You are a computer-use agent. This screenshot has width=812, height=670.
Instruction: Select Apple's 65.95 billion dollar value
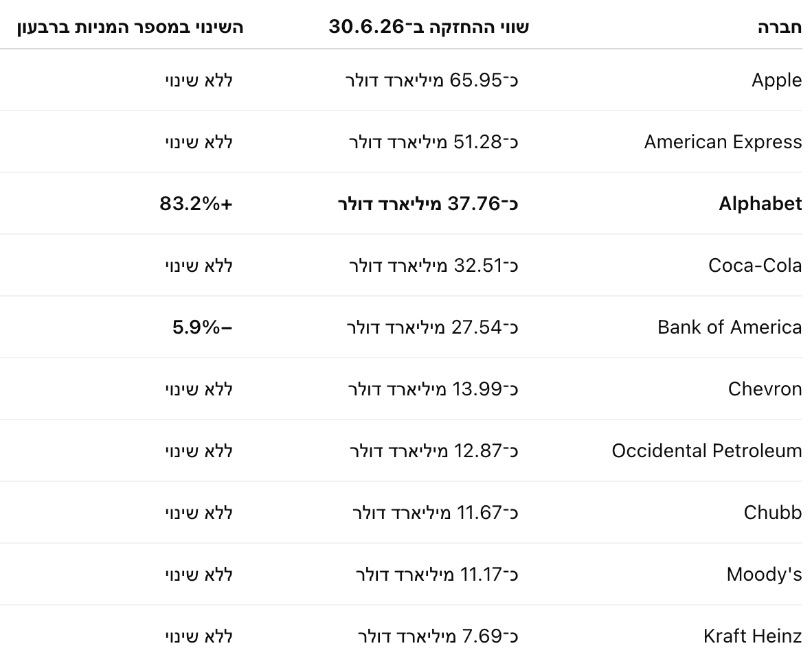[x=432, y=80]
